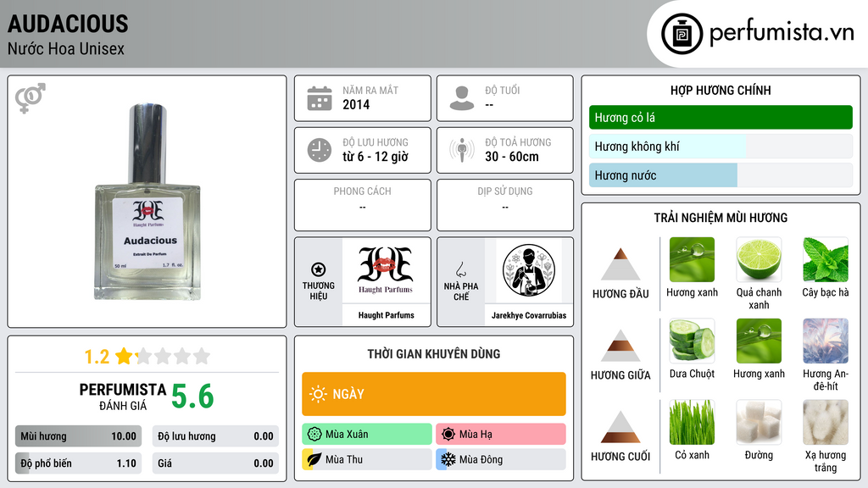Click the top notes pyramid icon

pyautogui.click(x=620, y=264)
